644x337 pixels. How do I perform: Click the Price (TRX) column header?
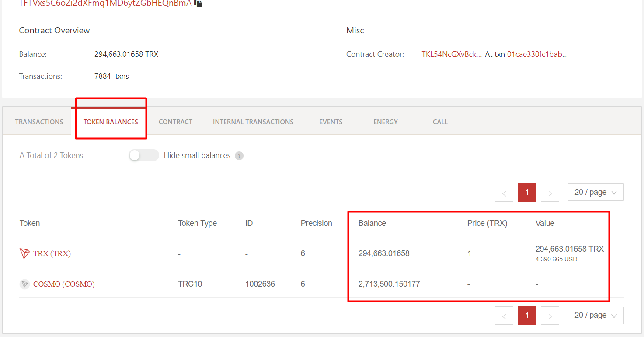click(x=487, y=223)
